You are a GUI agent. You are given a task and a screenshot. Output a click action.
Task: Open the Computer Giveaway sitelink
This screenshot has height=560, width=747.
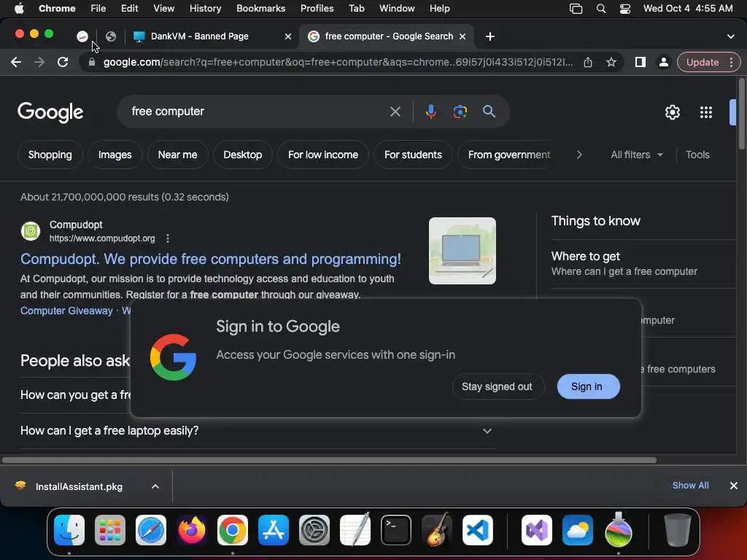point(66,311)
